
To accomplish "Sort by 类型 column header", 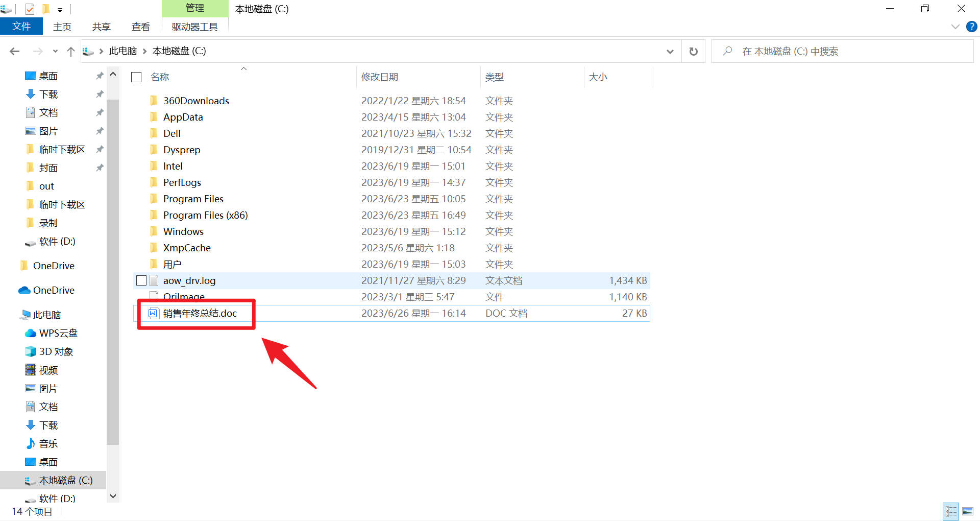I will pos(494,77).
